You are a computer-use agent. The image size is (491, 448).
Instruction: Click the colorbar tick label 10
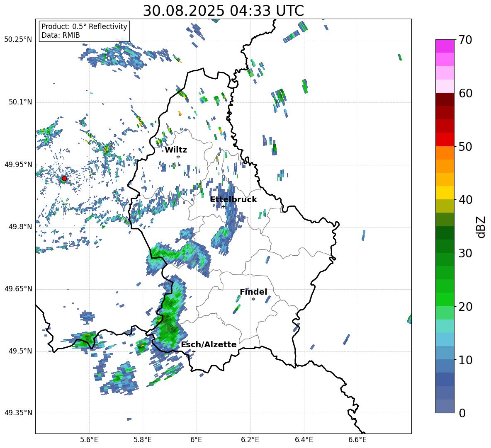coord(465,360)
